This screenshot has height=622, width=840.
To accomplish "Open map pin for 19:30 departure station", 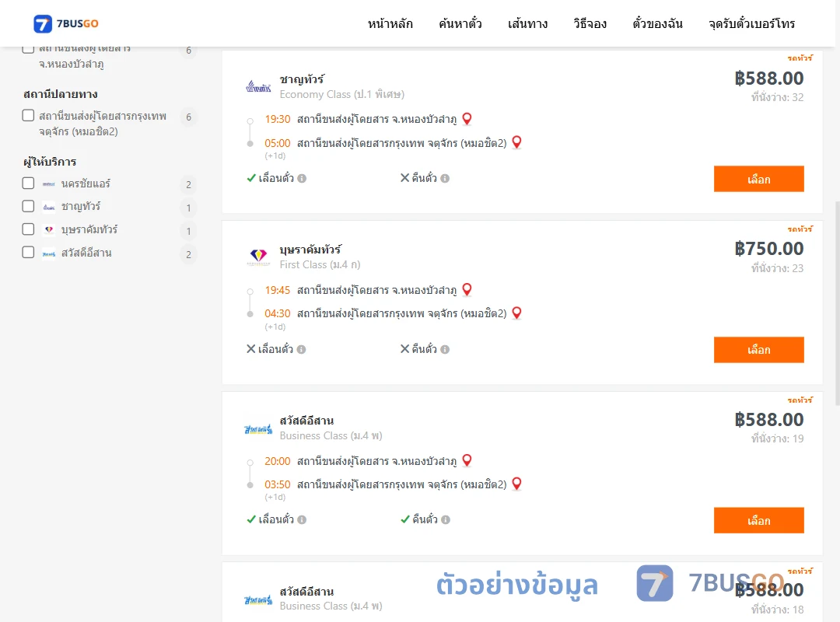I will (467, 118).
